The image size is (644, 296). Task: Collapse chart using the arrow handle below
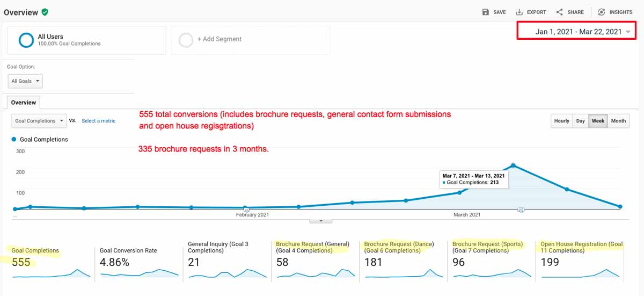click(x=321, y=220)
